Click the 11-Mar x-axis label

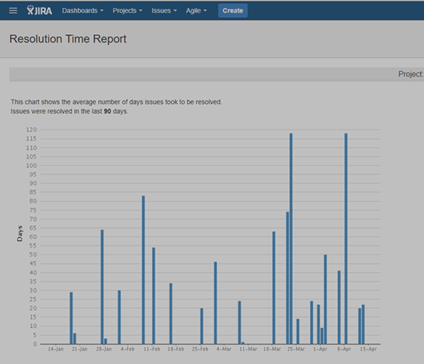point(248,349)
